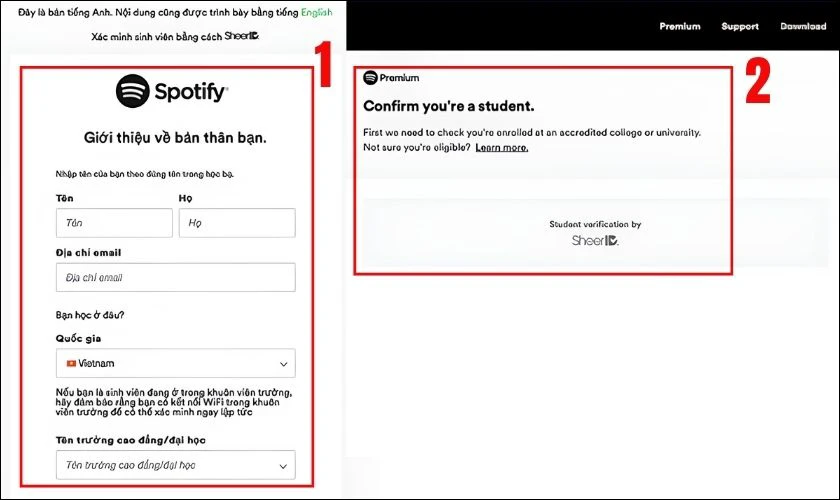Open the Support menu item
This screenshot has height=500, width=840.
point(740,26)
